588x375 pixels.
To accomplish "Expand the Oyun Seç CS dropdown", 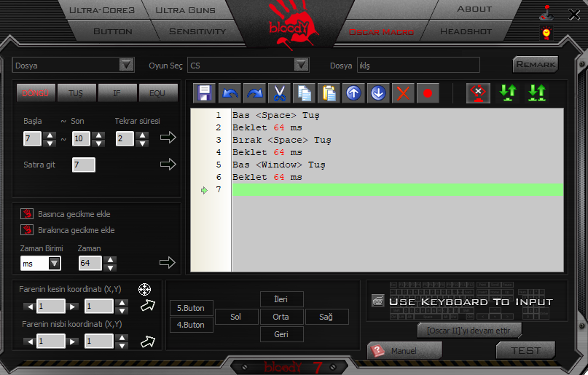I will tap(301, 65).
